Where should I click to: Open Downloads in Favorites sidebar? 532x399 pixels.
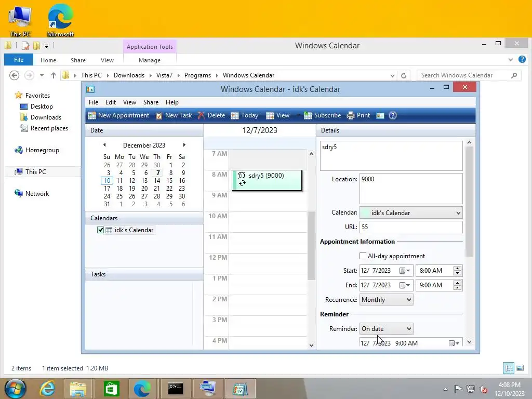[46, 117]
